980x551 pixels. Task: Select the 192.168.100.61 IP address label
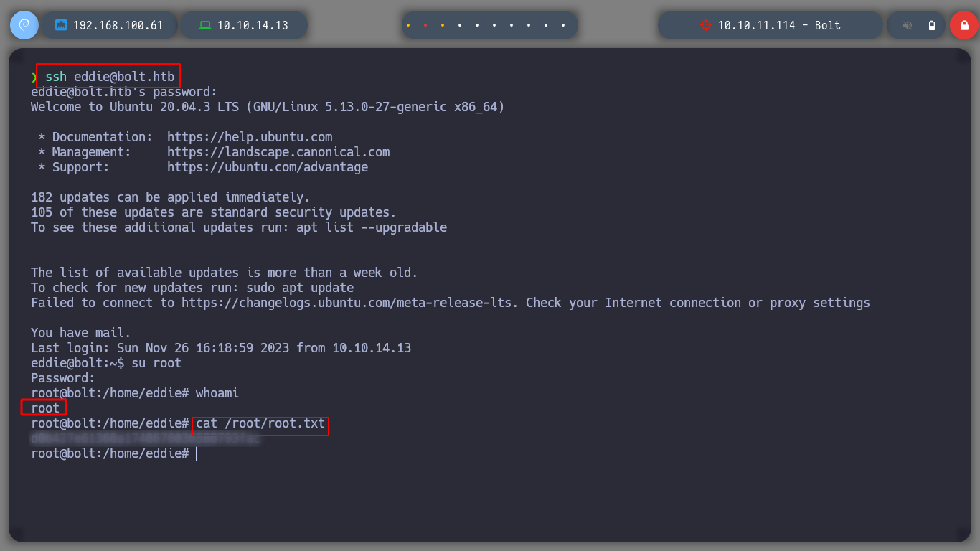pos(118,25)
